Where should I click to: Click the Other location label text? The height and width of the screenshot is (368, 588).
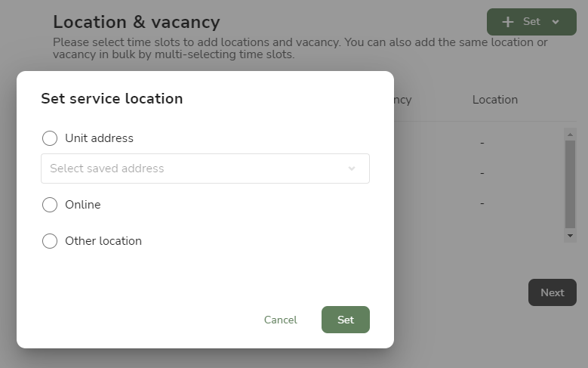[103, 241]
